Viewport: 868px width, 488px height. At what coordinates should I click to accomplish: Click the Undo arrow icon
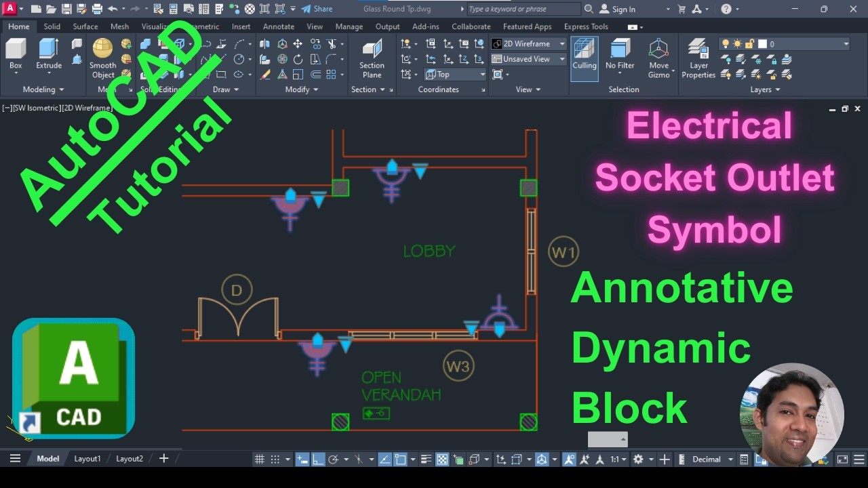point(113,9)
